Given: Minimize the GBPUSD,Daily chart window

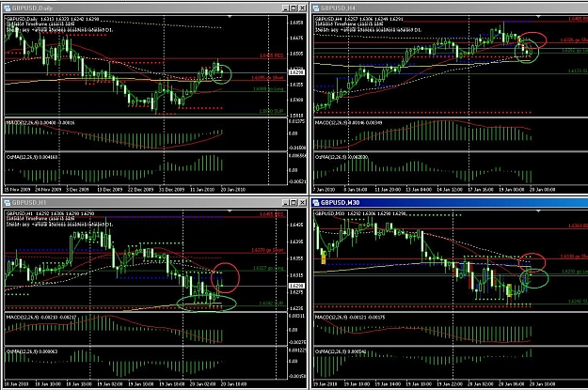Looking at the screenshot, I should click(285, 8).
